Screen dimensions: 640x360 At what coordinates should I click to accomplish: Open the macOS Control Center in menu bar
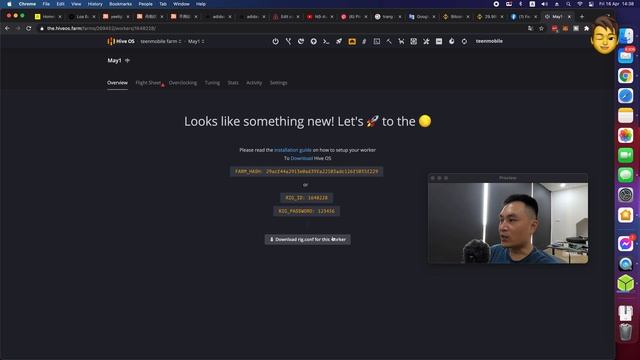tap(591, 4)
